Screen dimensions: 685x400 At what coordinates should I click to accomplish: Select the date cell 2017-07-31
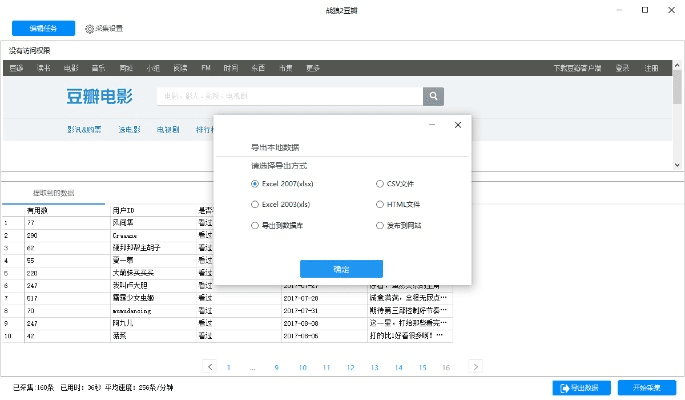coord(324,310)
